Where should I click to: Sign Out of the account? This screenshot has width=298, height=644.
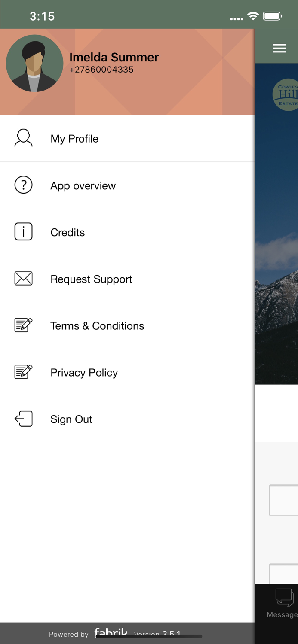pos(71,419)
